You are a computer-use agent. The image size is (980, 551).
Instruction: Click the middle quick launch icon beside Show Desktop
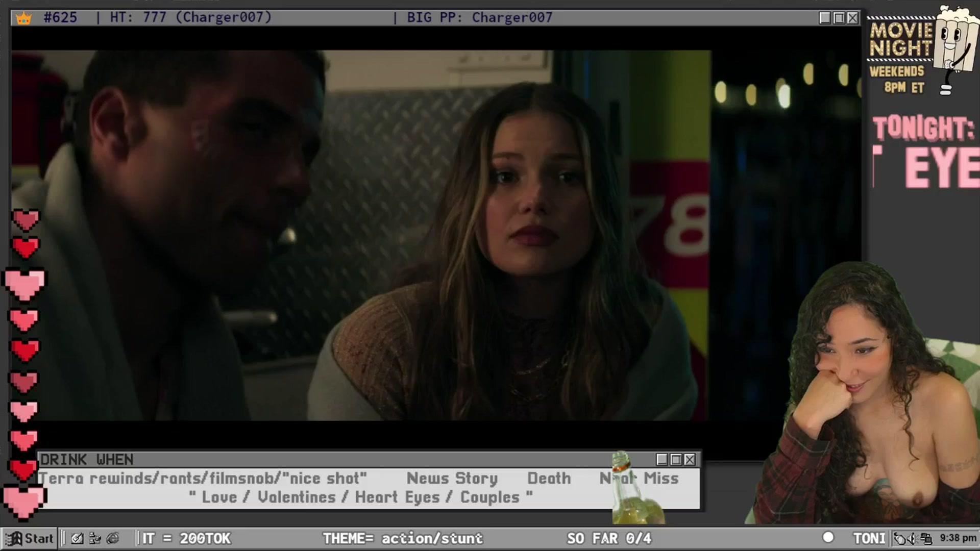click(x=95, y=538)
